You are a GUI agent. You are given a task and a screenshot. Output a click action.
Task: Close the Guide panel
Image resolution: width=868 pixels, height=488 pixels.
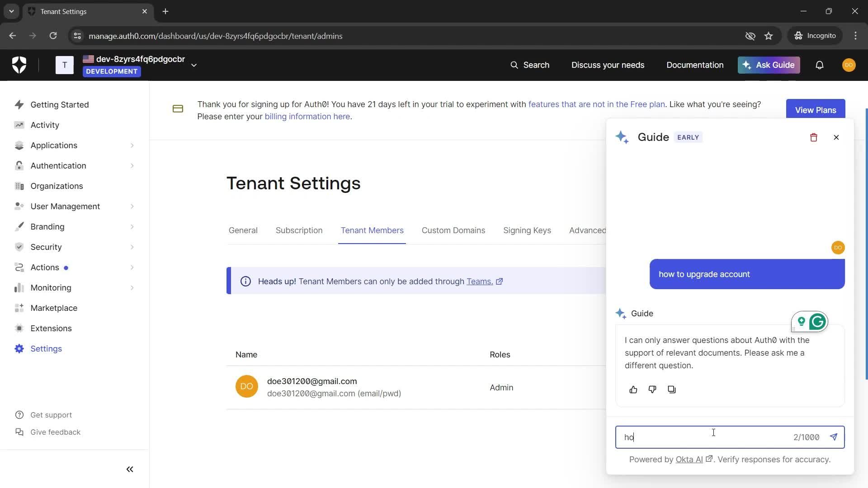pos(836,137)
